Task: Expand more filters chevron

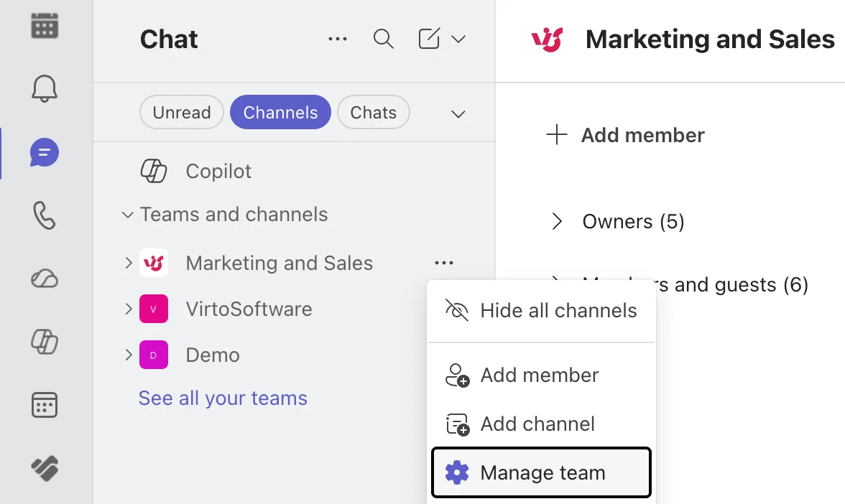Action: click(458, 114)
